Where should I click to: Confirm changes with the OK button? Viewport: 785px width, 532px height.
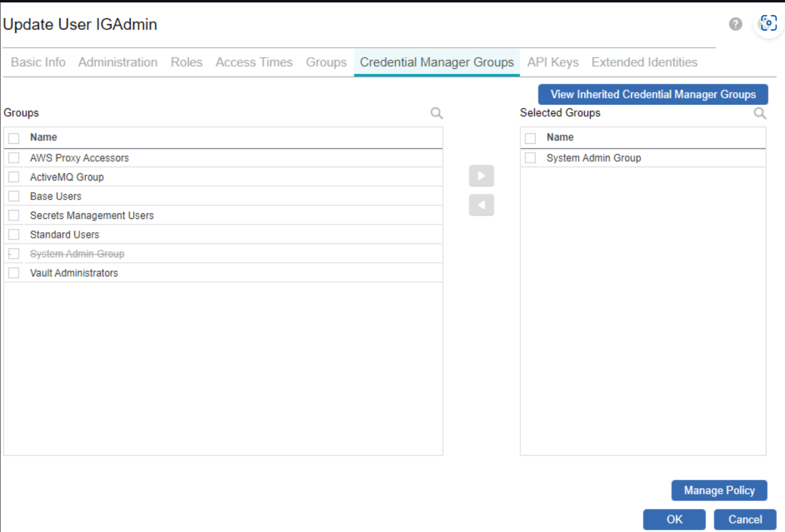point(674,519)
